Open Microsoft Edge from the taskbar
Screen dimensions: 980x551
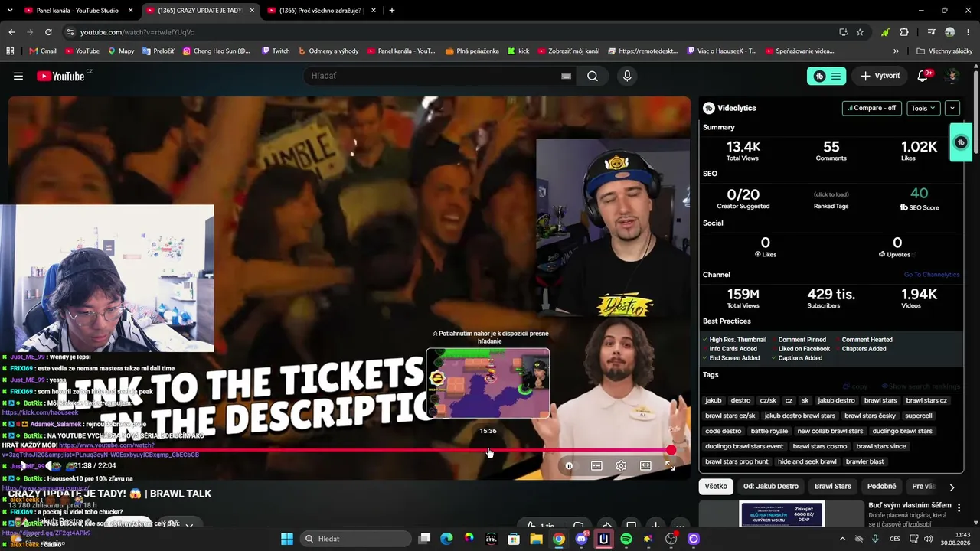[x=446, y=539]
